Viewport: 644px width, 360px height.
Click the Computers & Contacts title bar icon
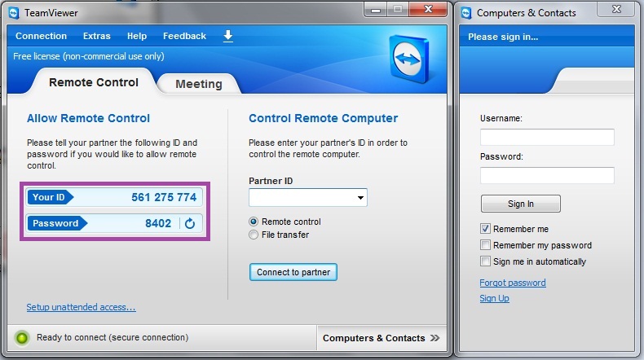[466, 12]
